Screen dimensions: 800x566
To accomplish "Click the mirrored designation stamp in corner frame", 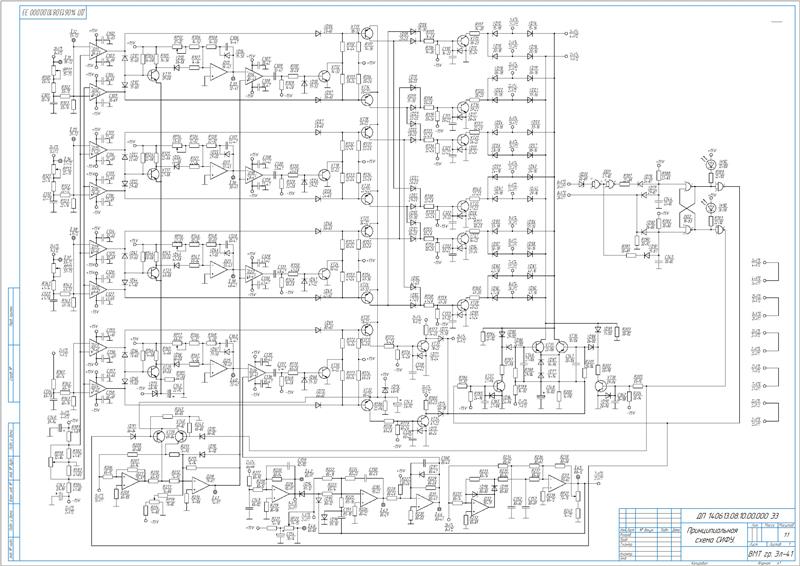I will (53, 13).
